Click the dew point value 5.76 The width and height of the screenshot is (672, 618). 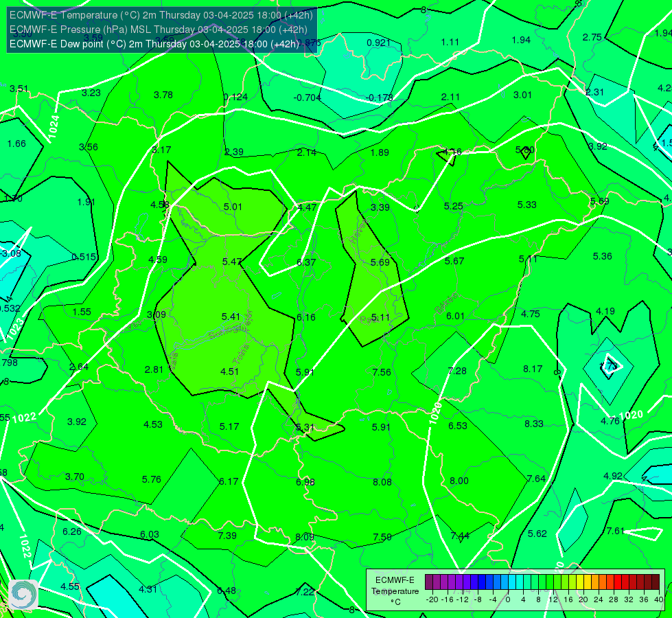point(151,479)
